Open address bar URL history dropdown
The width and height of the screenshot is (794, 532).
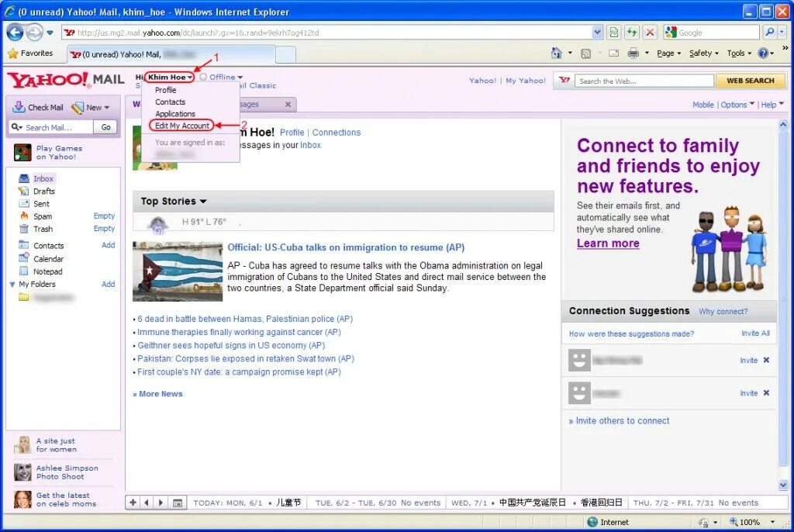(597, 33)
